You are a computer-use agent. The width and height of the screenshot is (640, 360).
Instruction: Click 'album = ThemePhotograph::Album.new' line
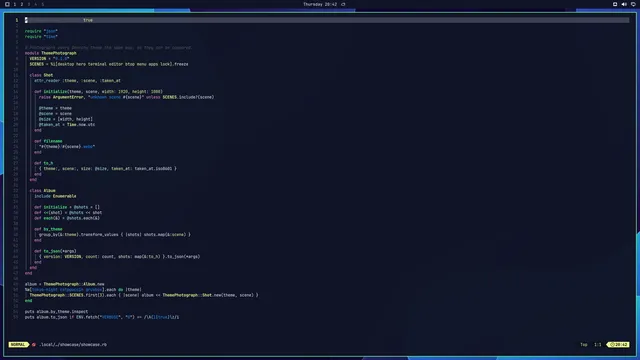coord(64,284)
